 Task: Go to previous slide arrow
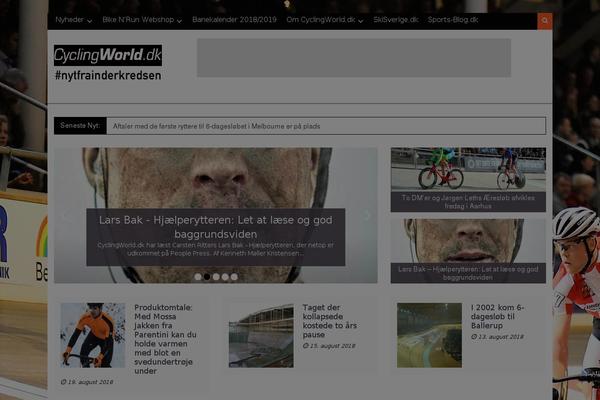(x=64, y=215)
